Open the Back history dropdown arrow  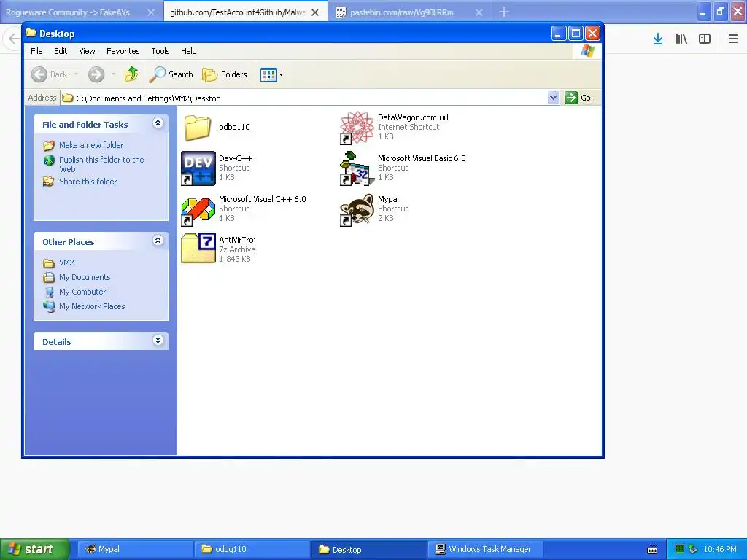[76, 74]
